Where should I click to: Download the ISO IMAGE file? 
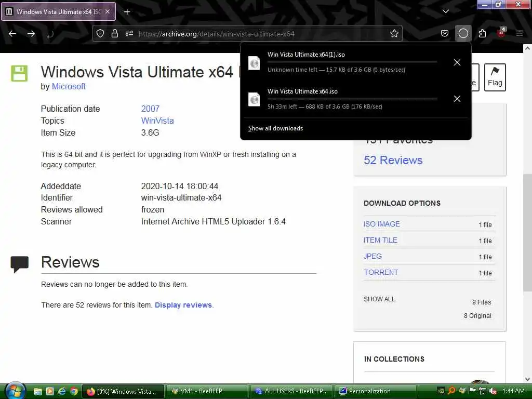(x=381, y=224)
